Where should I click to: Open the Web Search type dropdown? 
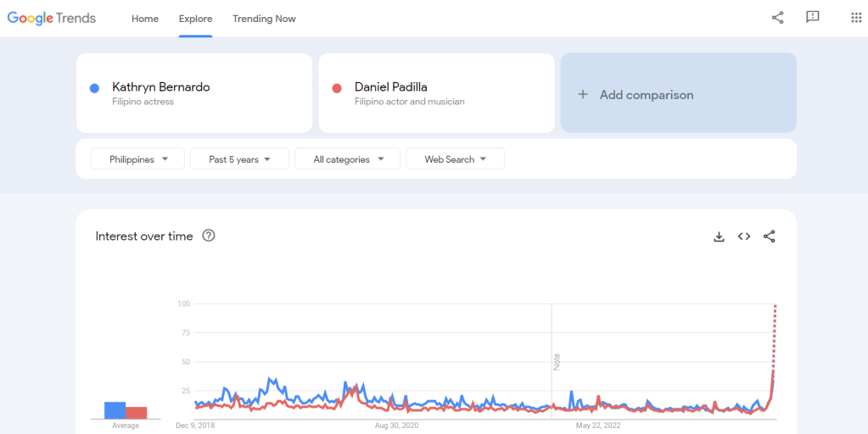tap(455, 159)
